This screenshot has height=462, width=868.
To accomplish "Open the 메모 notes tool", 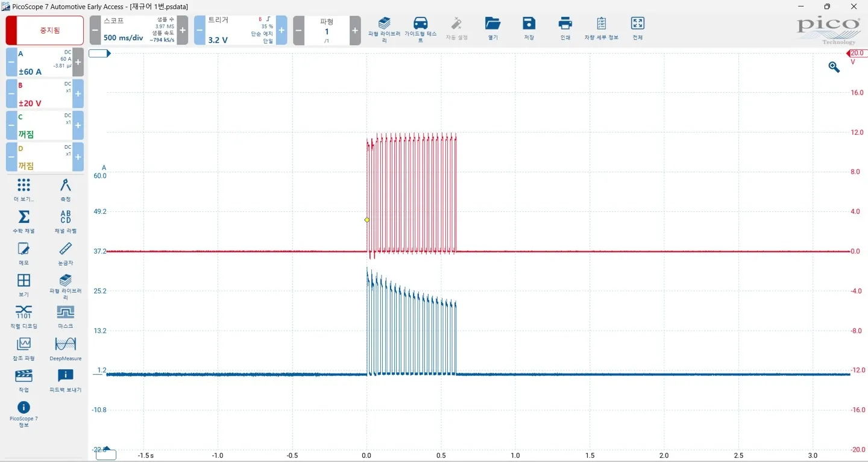I will click(x=24, y=254).
